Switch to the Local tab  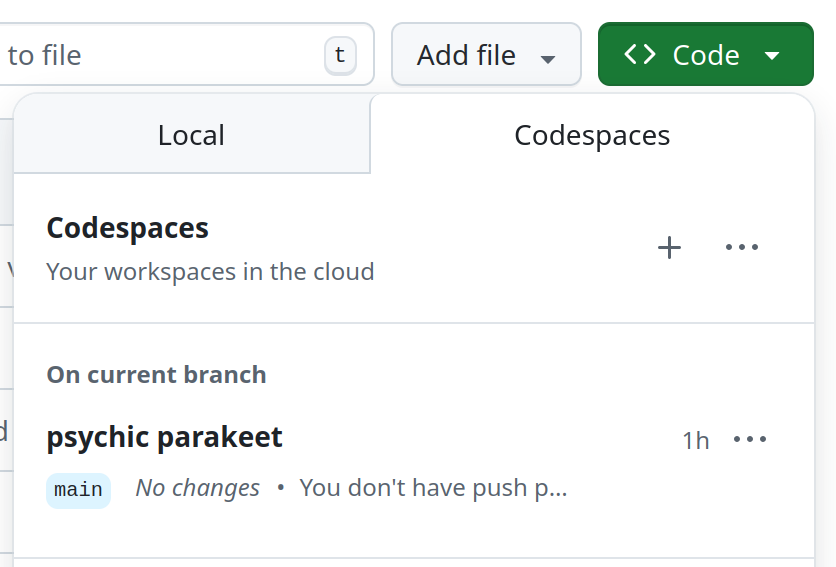click(x=191, y=135)
